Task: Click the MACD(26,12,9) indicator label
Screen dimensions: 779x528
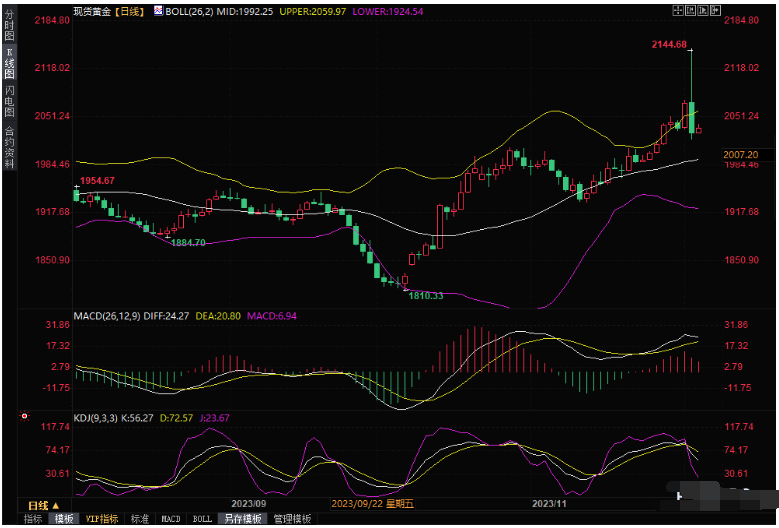Action: pyautogui.click(x=107, y=315)
